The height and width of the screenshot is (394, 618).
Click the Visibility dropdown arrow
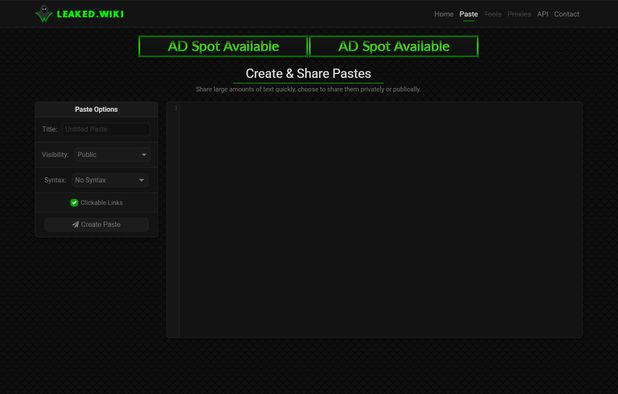(x=144, y=155)
